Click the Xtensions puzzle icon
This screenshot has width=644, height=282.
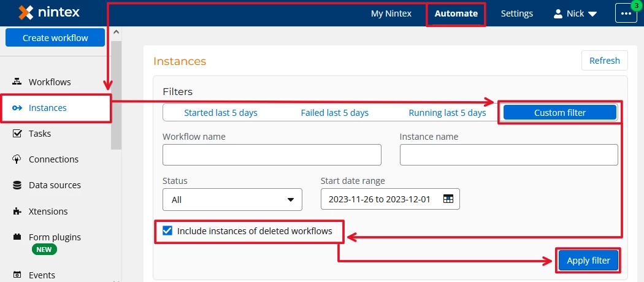[x=17, y=211]
